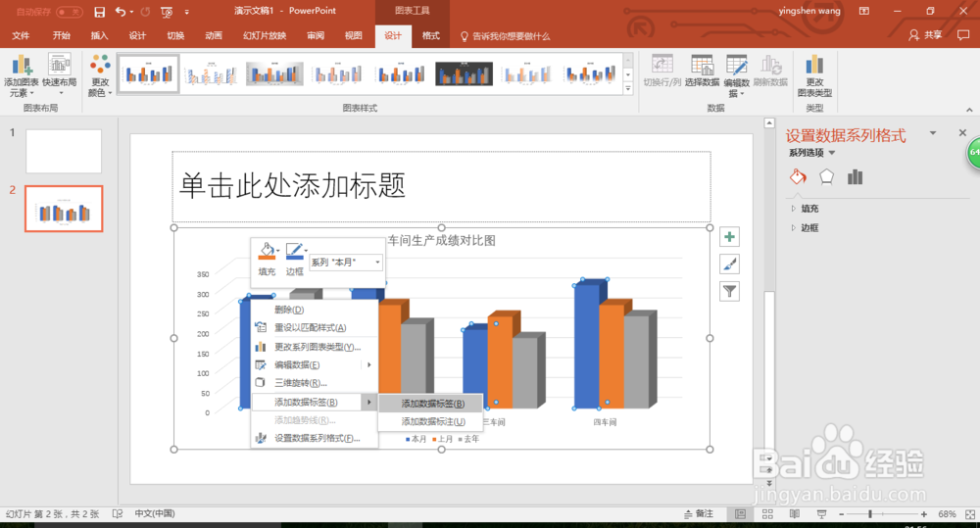Choose 添加数据标注 in the submenu
This screenshot has height=528, width=980.
coord(430,422)
